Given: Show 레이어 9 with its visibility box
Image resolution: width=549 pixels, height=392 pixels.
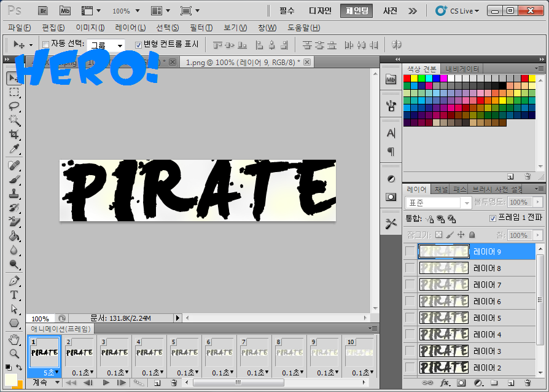Looking at the screenshot, I should (410, 251).
